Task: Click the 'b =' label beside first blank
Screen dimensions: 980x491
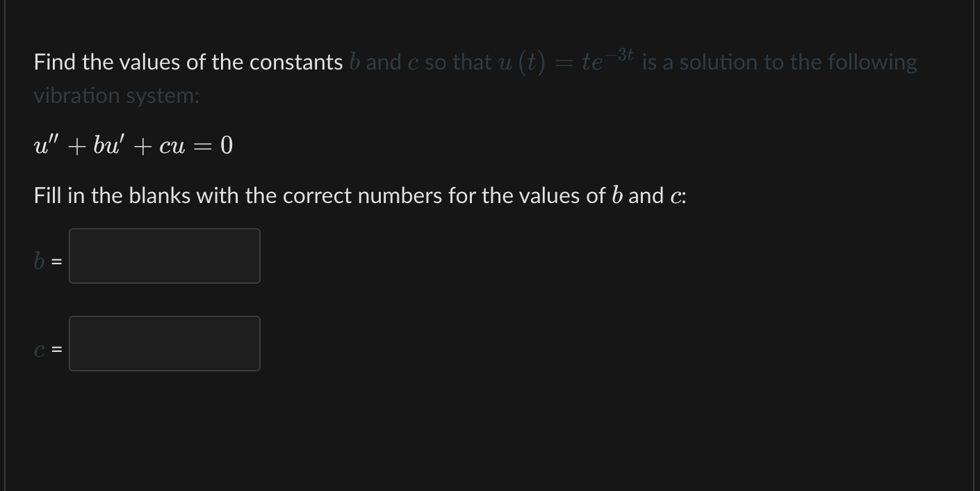Action: click(x=48, y=261)
